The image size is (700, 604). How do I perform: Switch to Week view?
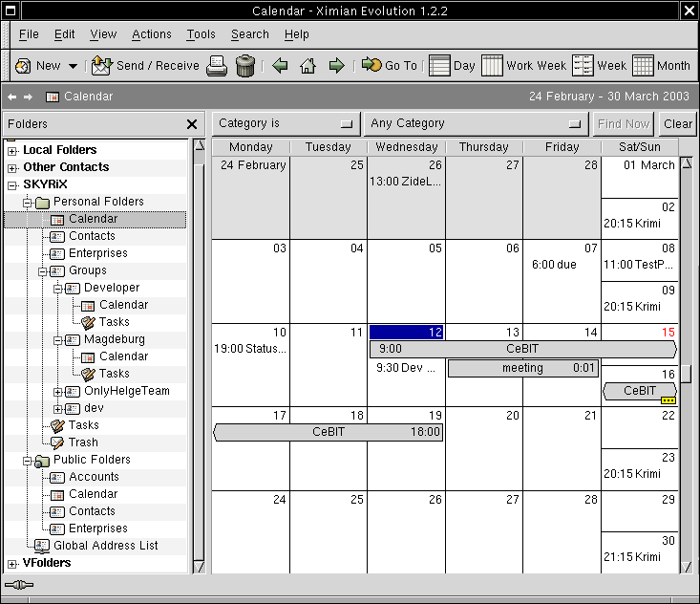coord(599,66)
